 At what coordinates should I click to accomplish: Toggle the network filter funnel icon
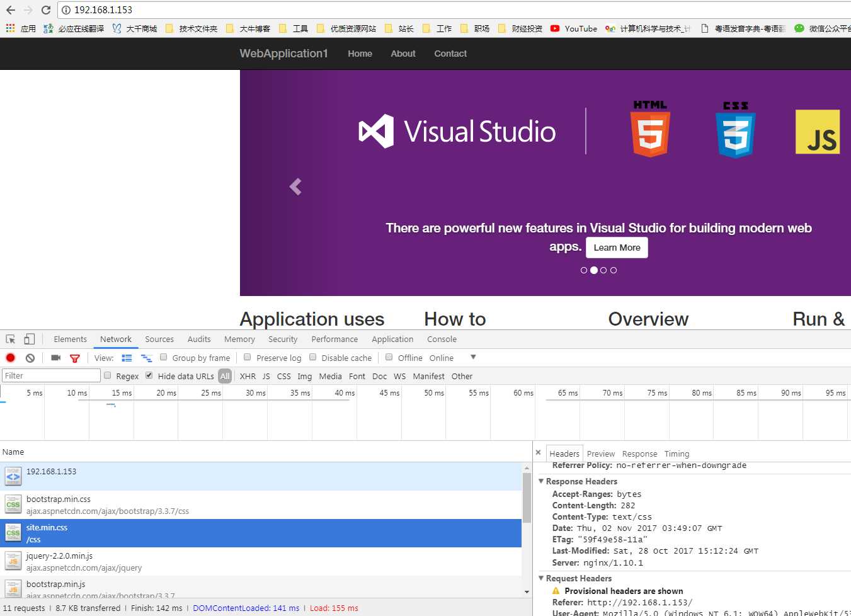click(x=75, y=358)
